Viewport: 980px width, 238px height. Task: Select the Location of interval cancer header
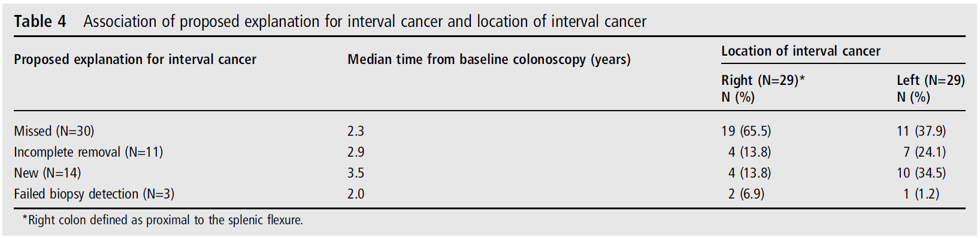point(800,51)
